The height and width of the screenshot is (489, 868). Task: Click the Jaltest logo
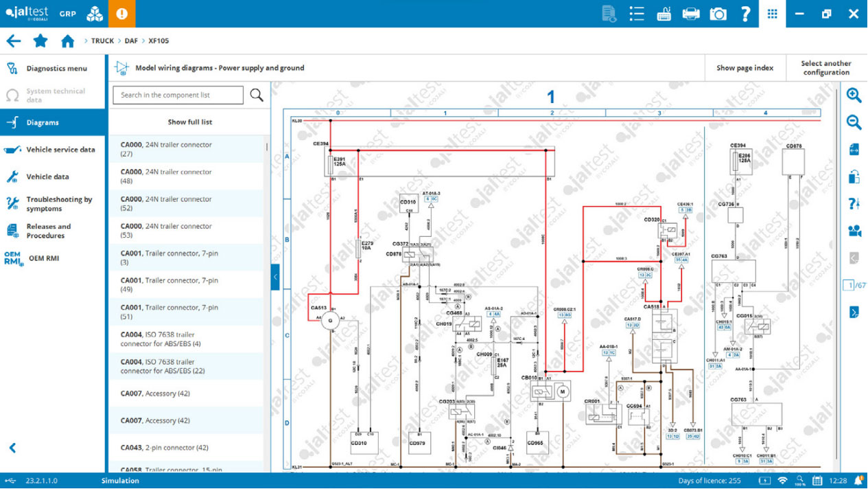click(27, 14)
